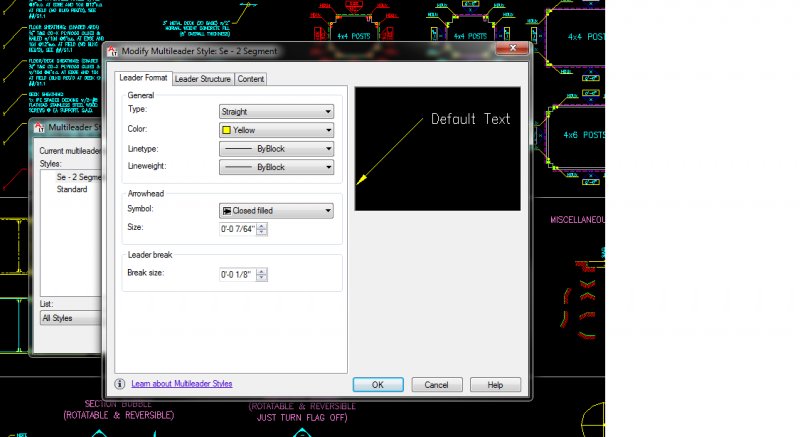Open the Lineweight ByBlock dropdown
Image resolution: width=800 pixels, height=437 pixels.
277,167
